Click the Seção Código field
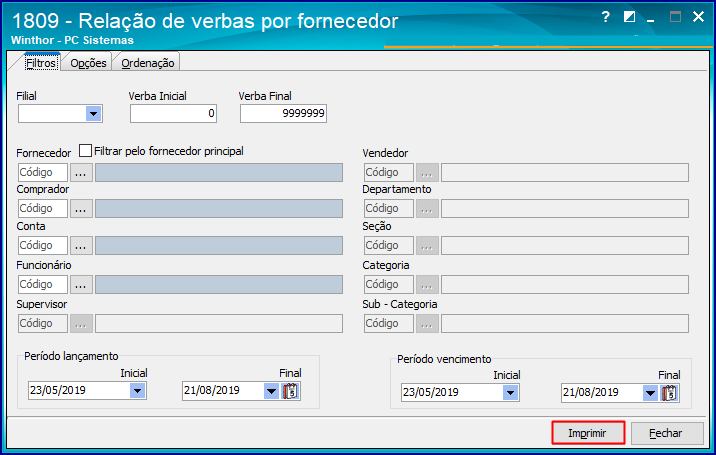The width and height of the screenshot is (716, 455). (389, 246)
